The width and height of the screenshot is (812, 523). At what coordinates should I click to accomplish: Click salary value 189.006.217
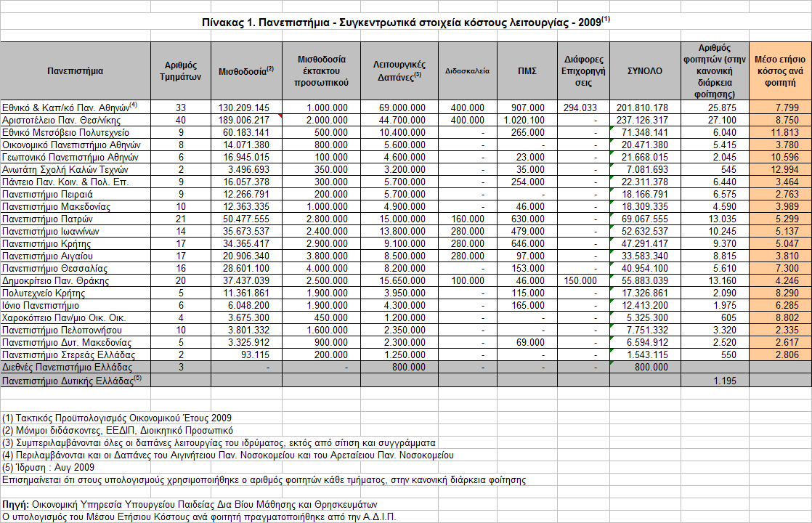click(246, 120)
